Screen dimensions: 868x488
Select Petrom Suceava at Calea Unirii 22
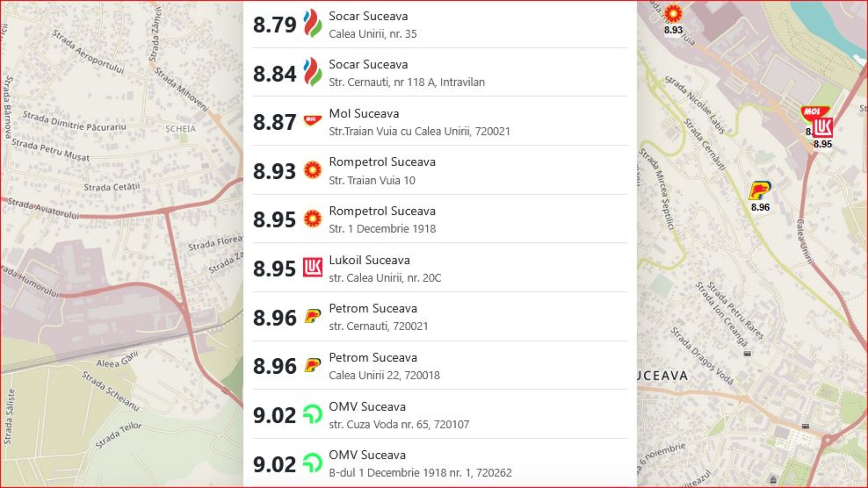point(373,358)
